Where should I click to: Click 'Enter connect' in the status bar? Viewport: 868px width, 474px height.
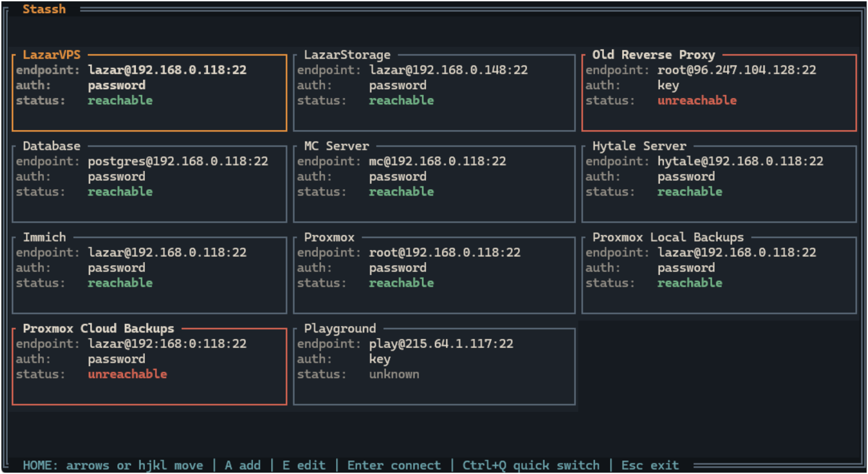(394, 465)
